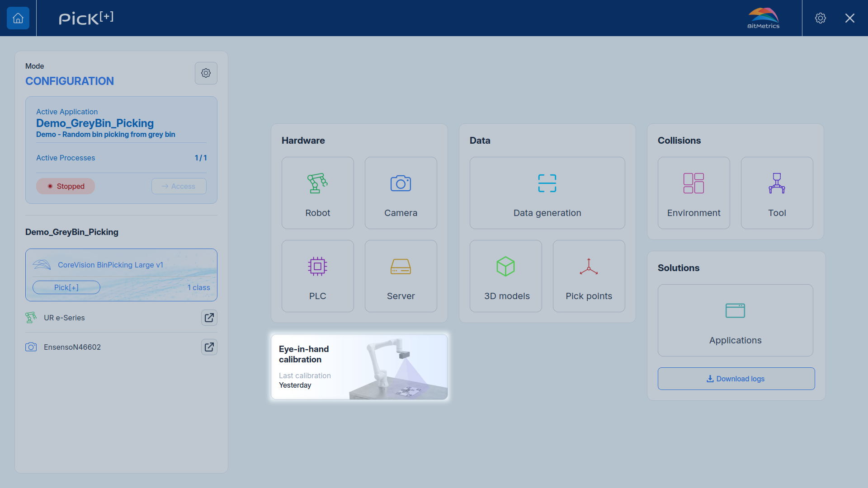
Task: Open the Tool collisions tile
Action: coord(777,193)
